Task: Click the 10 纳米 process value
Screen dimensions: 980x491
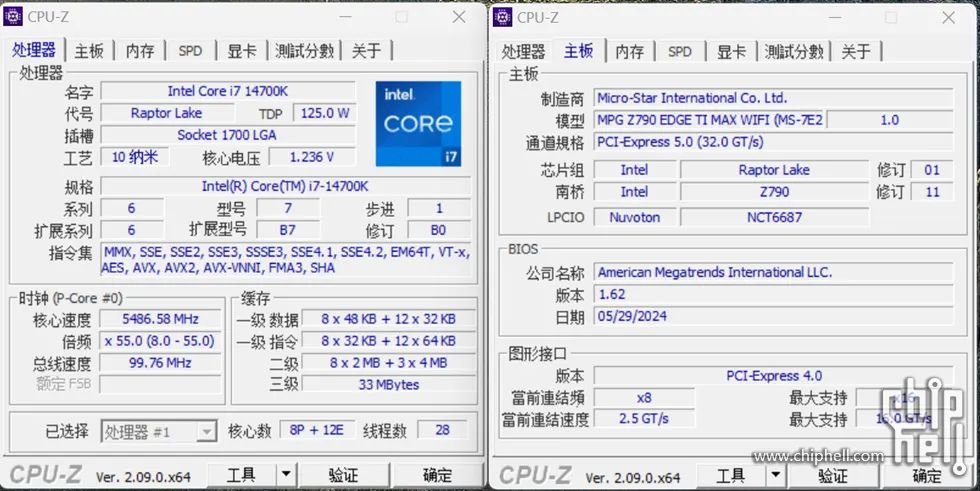Action: (135, 157)
